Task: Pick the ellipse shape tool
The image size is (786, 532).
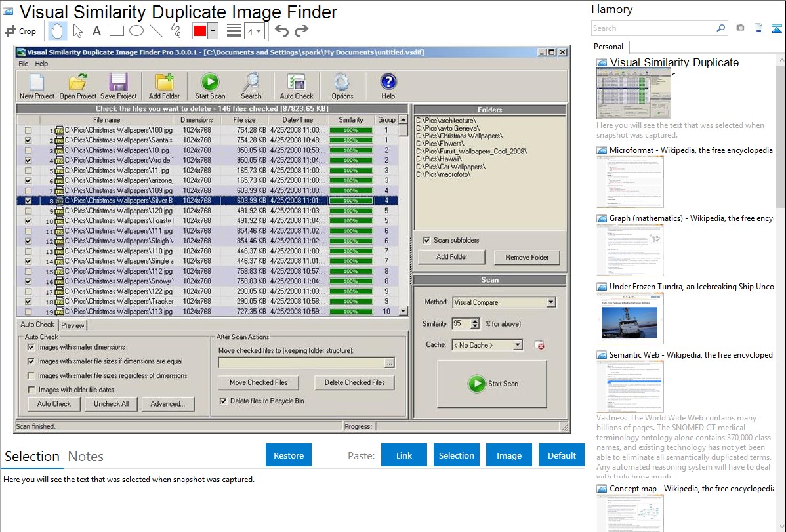Action: pos(136,31)
